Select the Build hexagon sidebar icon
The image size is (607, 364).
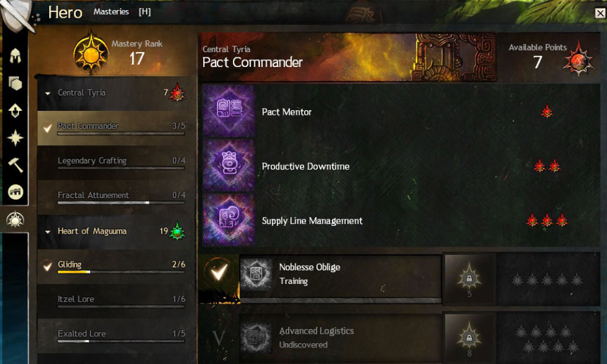coord(15,83)
